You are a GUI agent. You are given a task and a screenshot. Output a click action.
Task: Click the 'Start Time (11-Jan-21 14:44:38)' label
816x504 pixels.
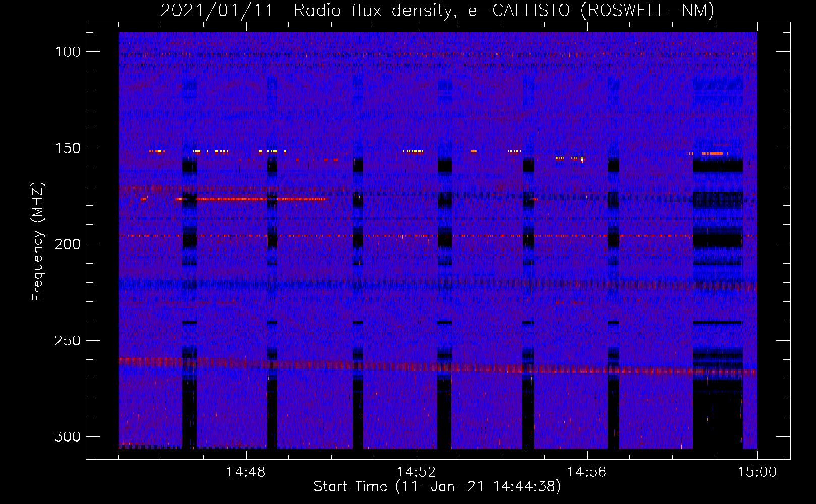tap(437, 487)
